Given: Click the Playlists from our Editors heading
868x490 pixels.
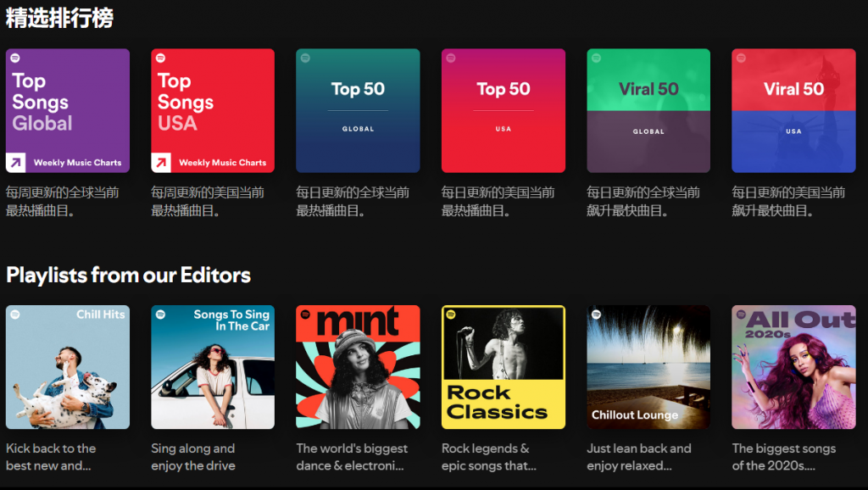Looking at the screenshot, I should [129, 276].
